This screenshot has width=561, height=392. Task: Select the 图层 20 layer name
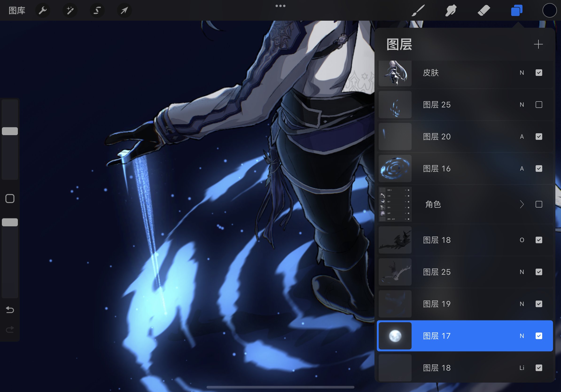(x=437, y=137)
